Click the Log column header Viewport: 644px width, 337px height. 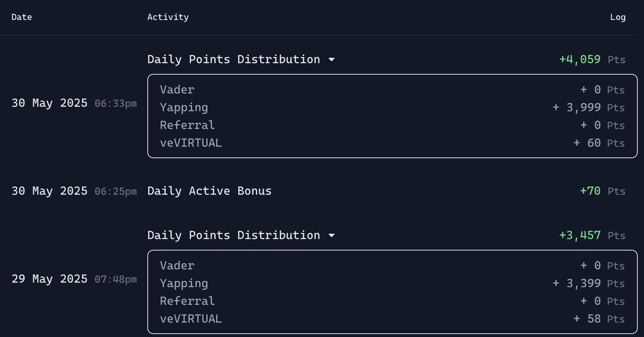click(618, 17)
